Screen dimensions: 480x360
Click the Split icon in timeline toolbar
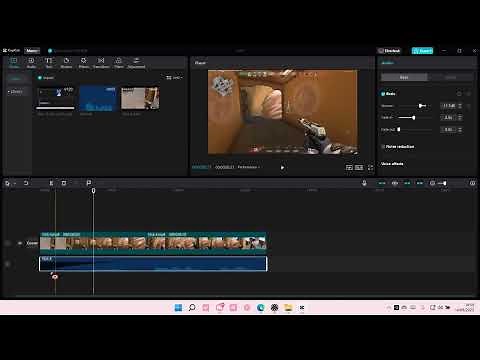[x=51, y=183]
